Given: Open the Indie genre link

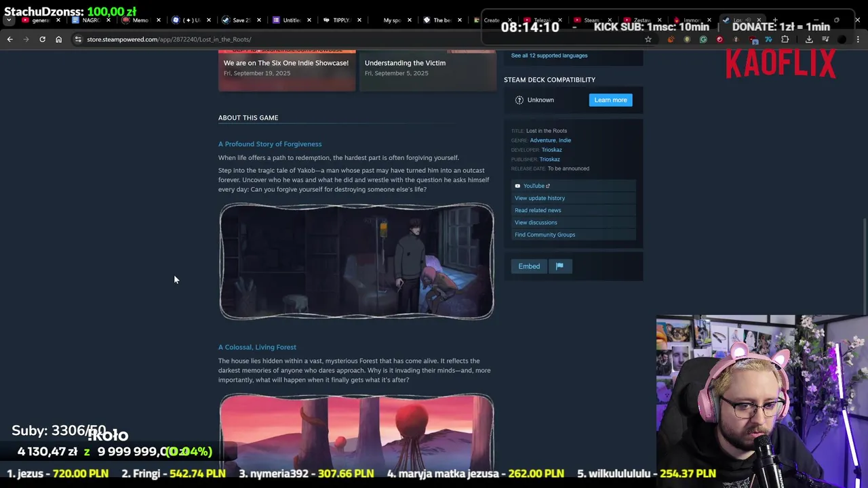Looking at the screenshot, I should coord(565,140).
